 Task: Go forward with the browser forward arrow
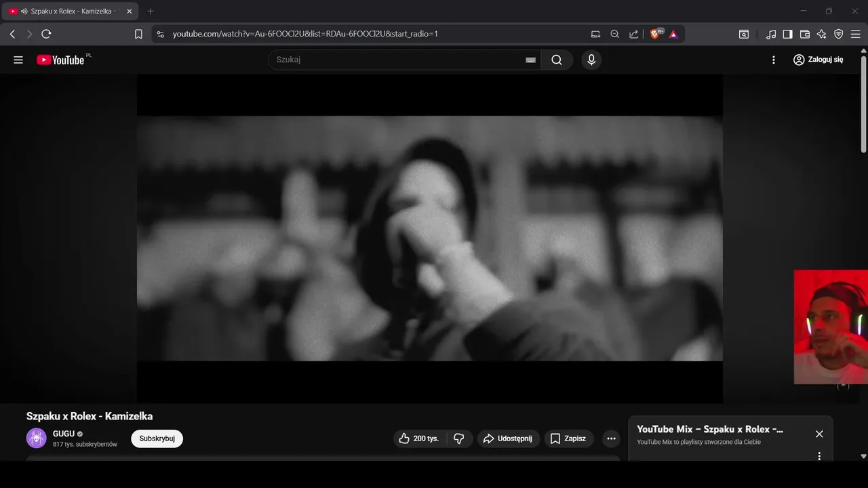[29, 34]
